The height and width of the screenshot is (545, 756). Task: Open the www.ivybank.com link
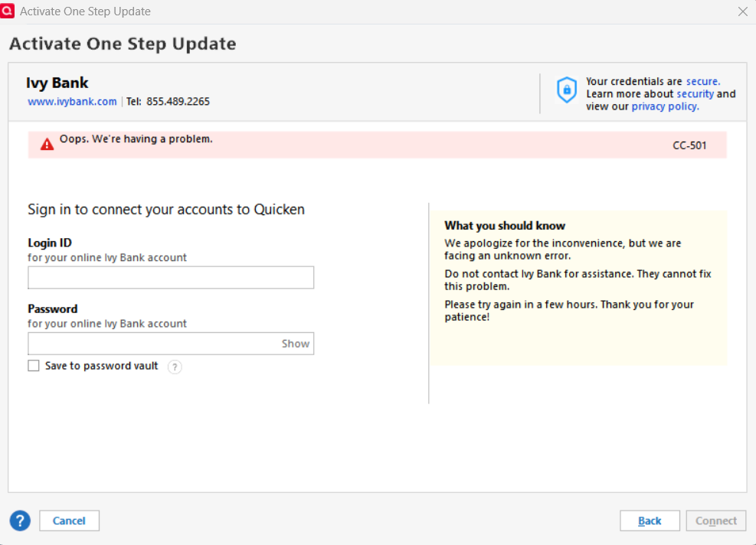click(x=72, y=102)
